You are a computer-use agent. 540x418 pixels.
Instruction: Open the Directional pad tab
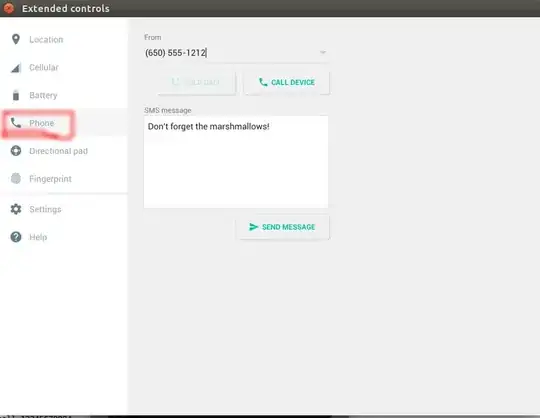click(64, 151)
